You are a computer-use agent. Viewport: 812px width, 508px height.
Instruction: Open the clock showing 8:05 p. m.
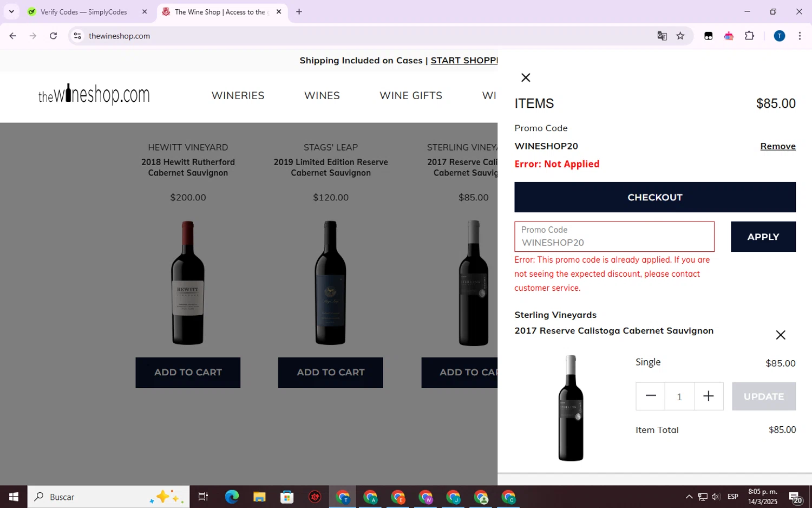pyautogui.click(x=763, y=497)
